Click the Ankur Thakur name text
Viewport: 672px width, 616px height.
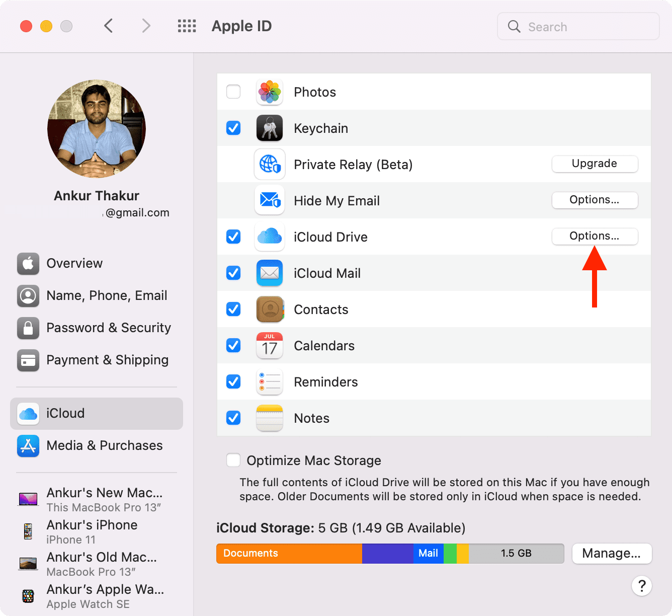[x=97, y=196]
